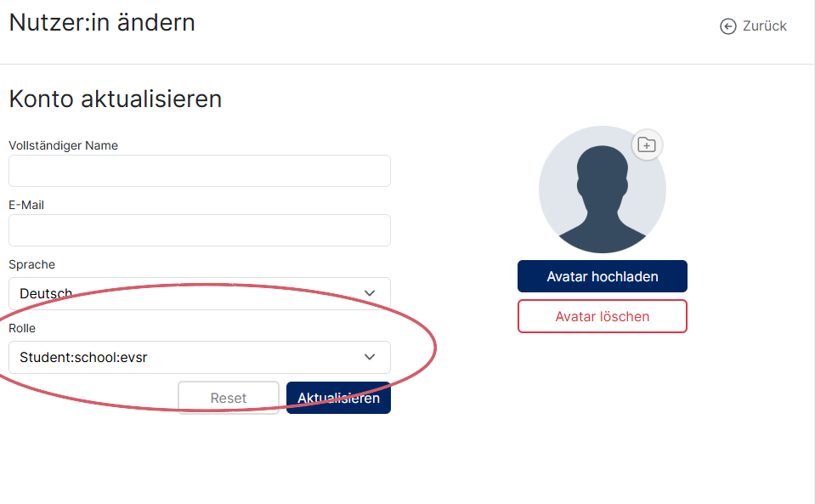This screenshot has height=504, width=815.
Task: Click the Zurück link text
Action: pos(764,26)
